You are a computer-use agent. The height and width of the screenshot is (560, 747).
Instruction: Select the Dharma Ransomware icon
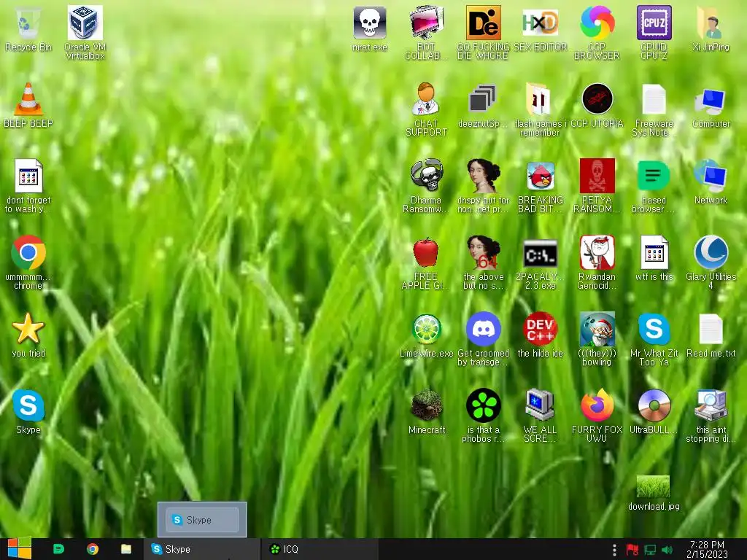tap(426, 176)
